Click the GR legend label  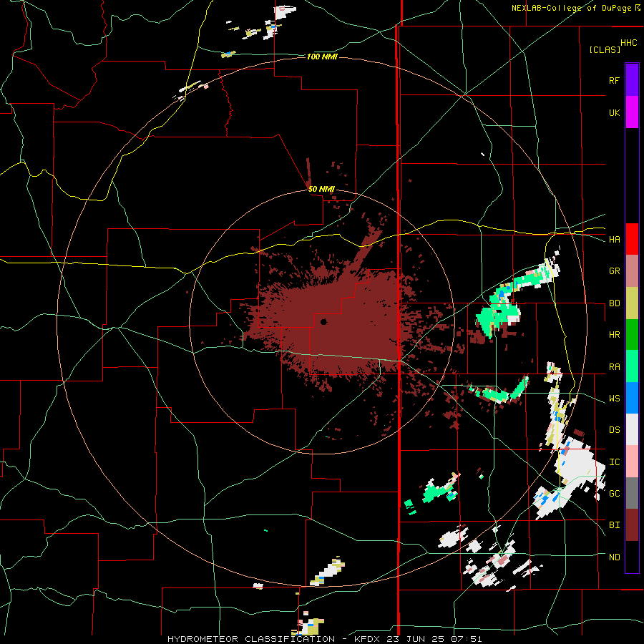click(614, 271)
